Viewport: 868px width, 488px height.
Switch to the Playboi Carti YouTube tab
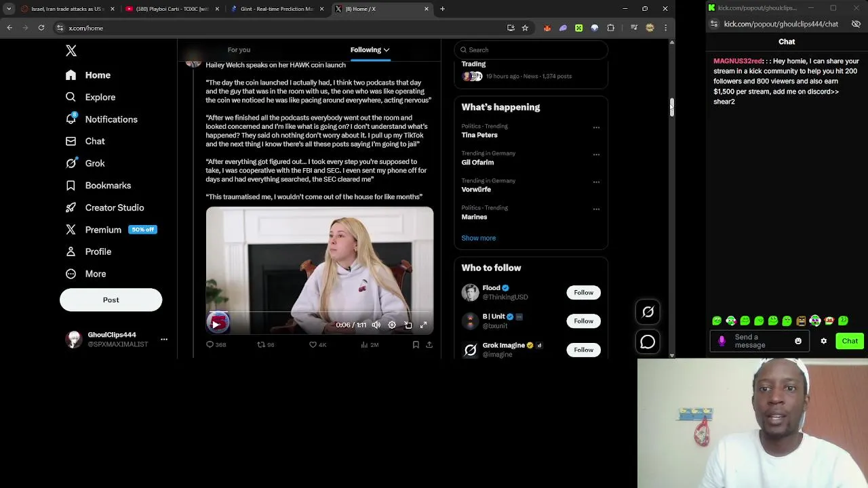(172, 9)
